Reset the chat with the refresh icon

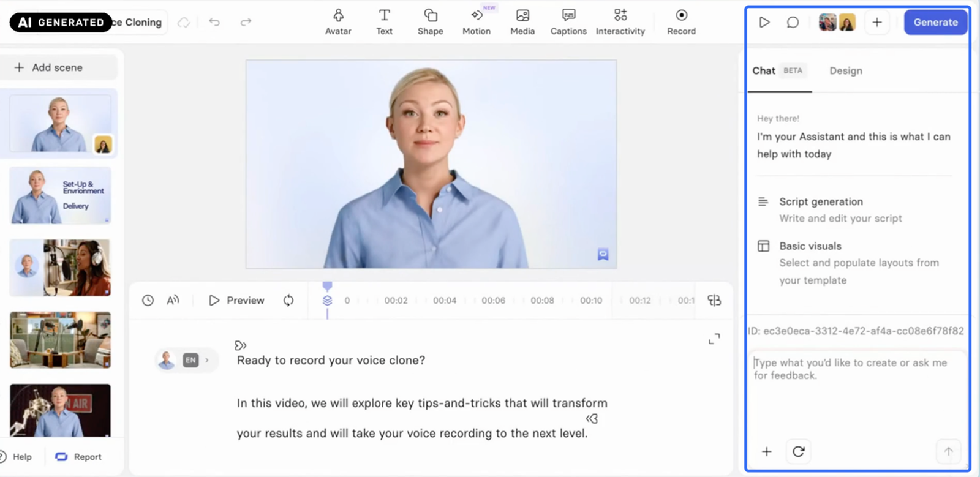coord(798,451)
